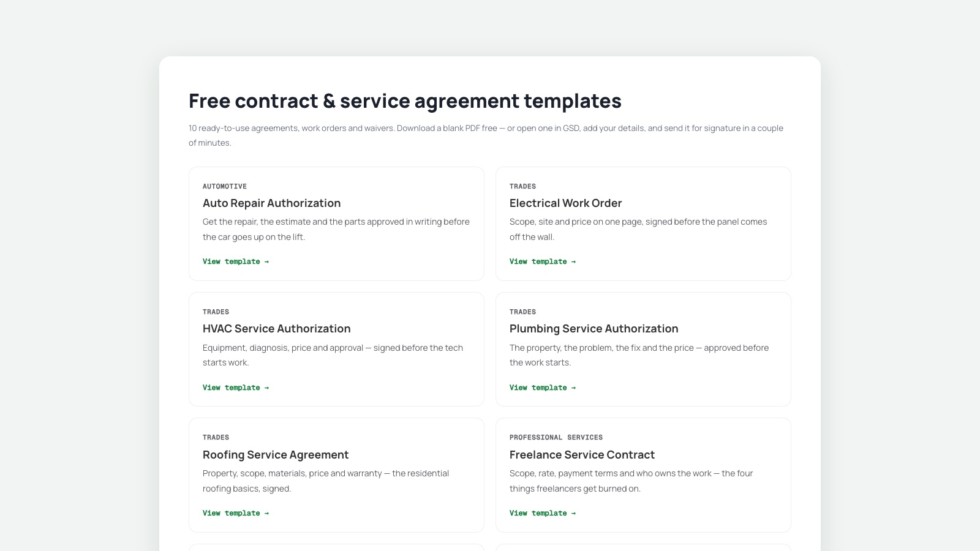Click the arrow icon after HVAC View template
Image resolution: width=980 pixels, height=551 pixels.
coord(266,388)
